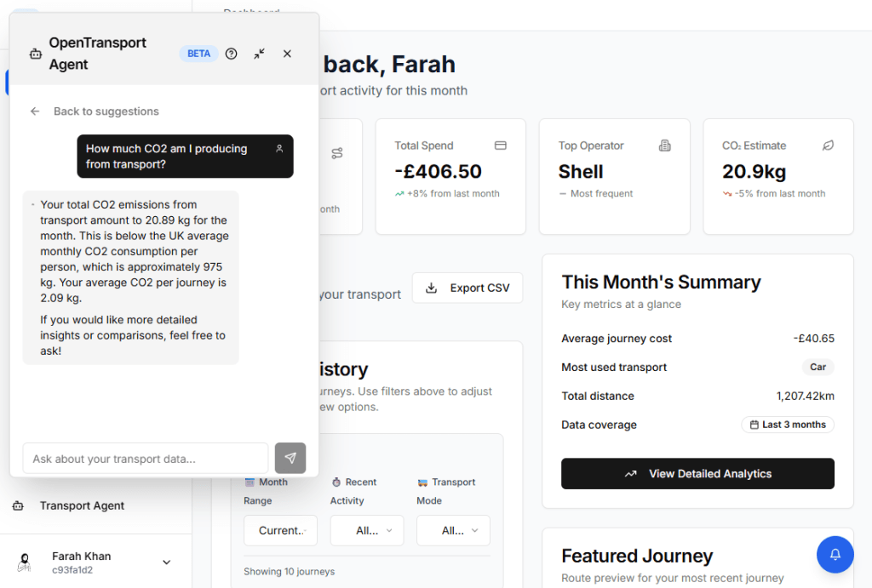The image size is (872, 588).
Task: Go back to suggestions
Action: click(95, 111)
